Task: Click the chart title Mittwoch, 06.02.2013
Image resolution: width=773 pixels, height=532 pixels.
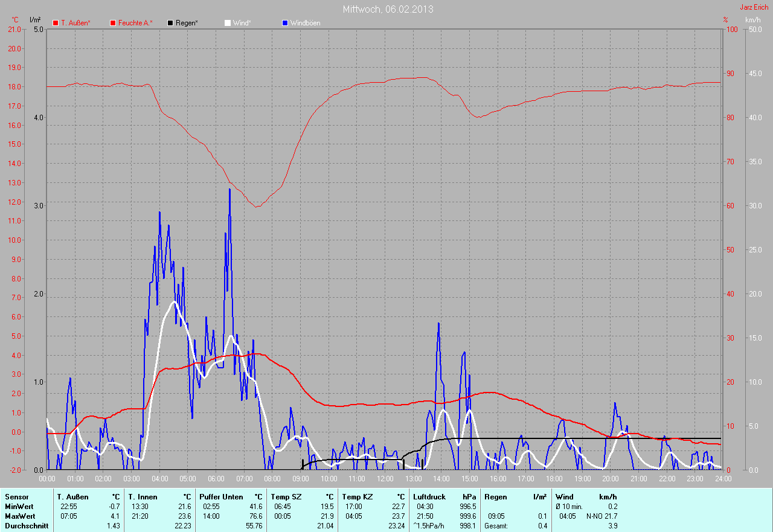Action: coord(388,9)
